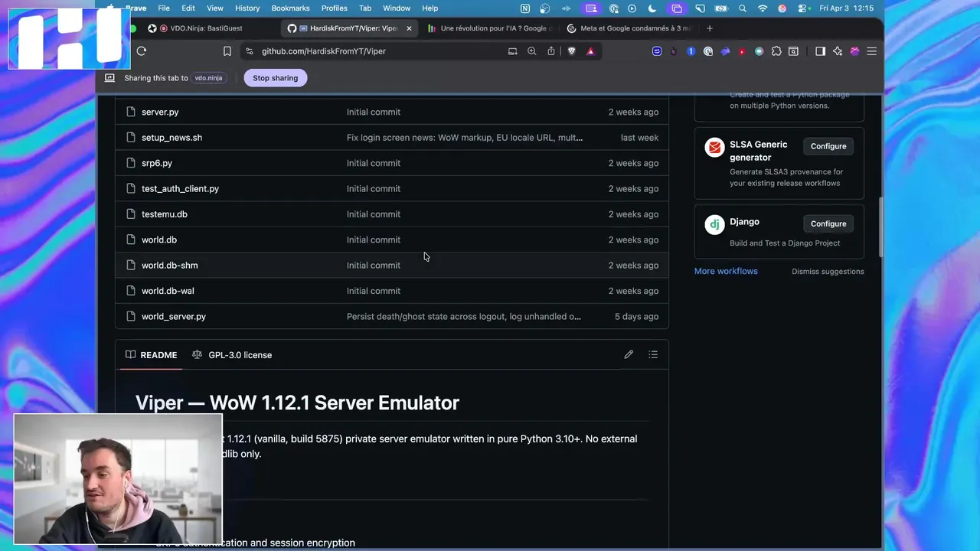
Task: Click the macOS Spotlight search icon
Action: point(743,8)
